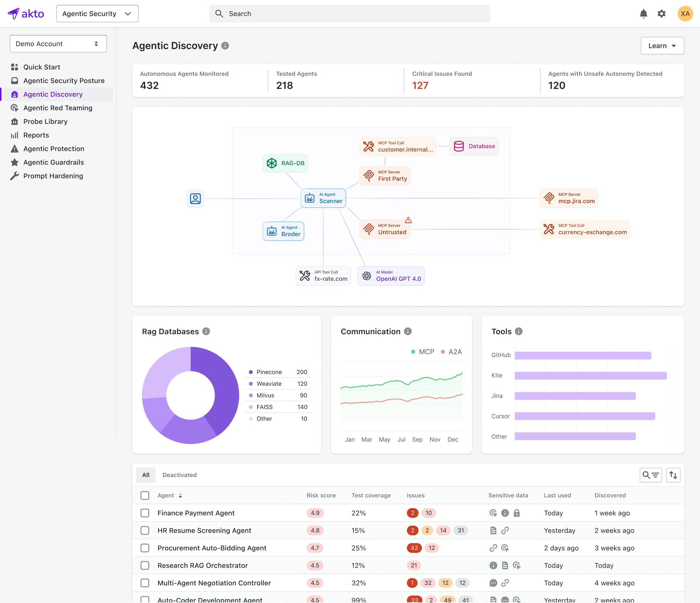Click the sort arrows icon above table

tap(673, 475)
